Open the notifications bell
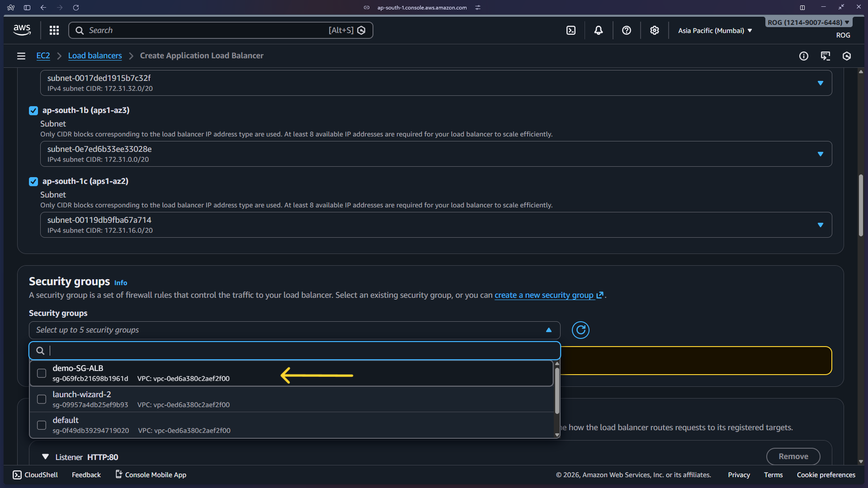Image resolution: width=868 pixels, height=488 pixels. click(598, 30)
